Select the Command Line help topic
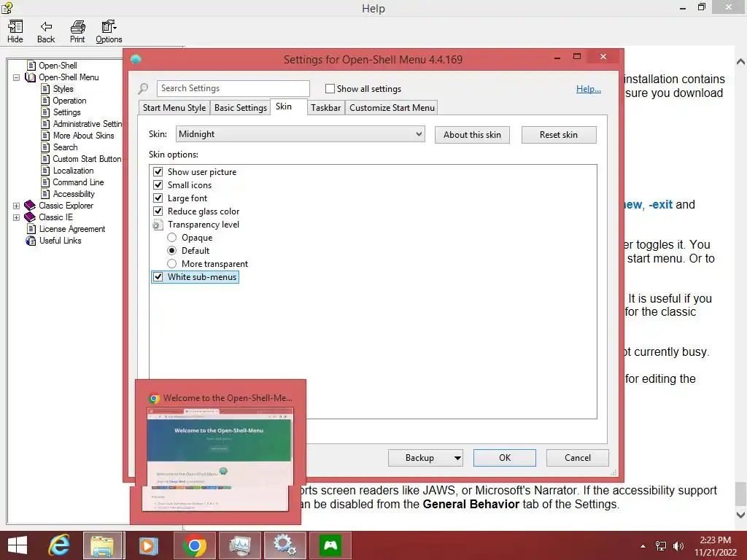The width and height of the screenshot is (747, 560). (x=78, y=182)
